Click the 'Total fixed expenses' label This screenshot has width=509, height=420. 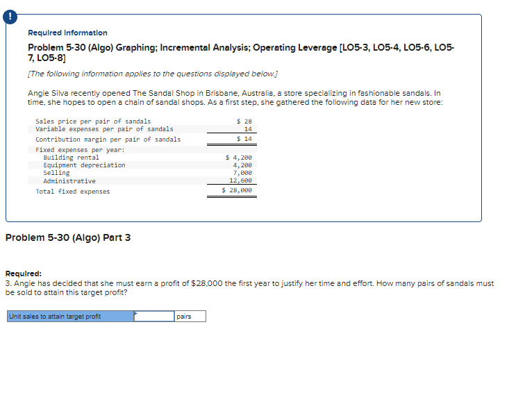click(x=73, y=192)
